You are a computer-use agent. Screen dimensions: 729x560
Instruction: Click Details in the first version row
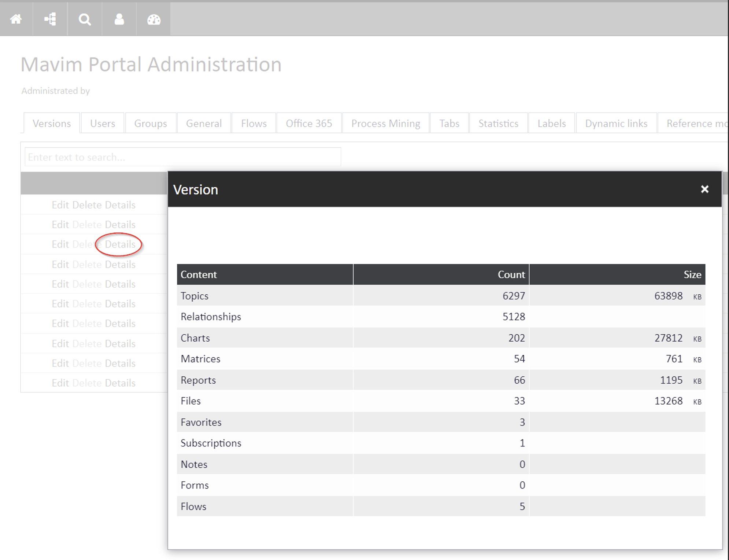click(x=120, y=205)
